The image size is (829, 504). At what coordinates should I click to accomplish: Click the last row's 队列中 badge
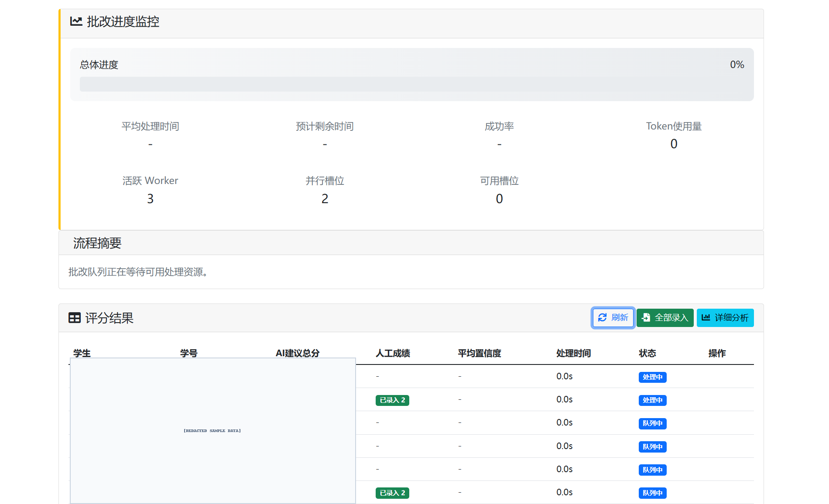click(652, 493)
